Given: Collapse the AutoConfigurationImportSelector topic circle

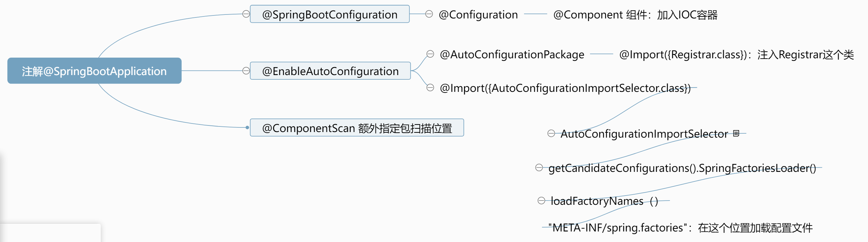Looking at the screenshot, I should pos(551,134).
